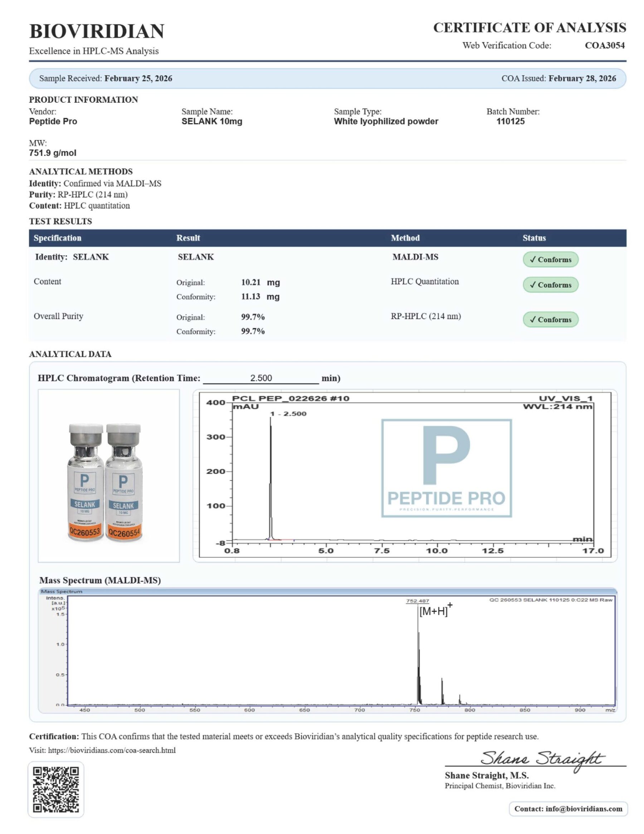
Task: Click batch number 110125
Action: [511, 121]
